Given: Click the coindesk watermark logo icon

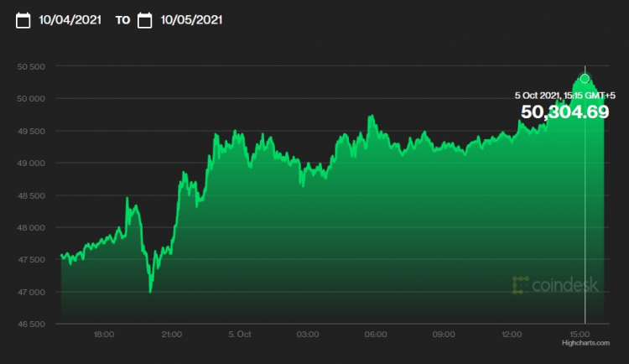Looking at the screenshot, I should pos(521,286).
